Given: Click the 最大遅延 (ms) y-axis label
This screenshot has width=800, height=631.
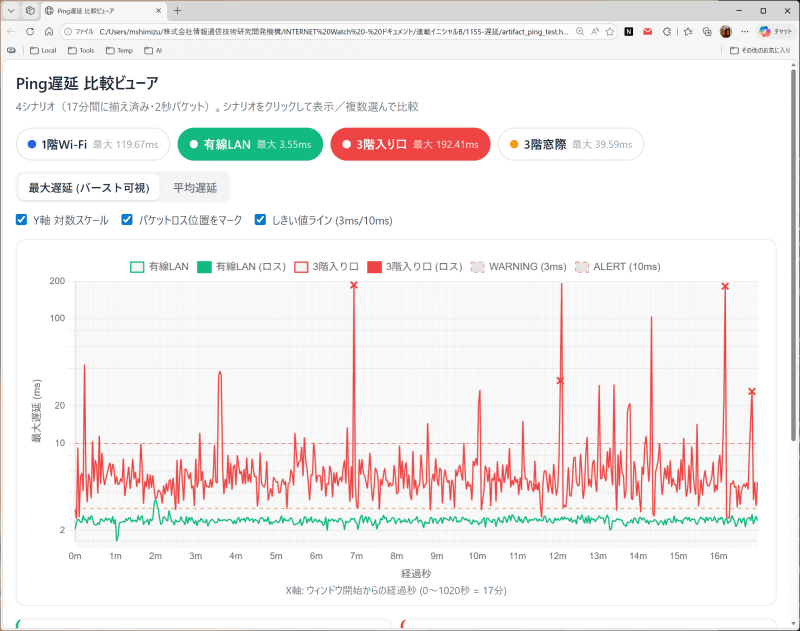Looking at the screenshot, I should tap(37, 411).
